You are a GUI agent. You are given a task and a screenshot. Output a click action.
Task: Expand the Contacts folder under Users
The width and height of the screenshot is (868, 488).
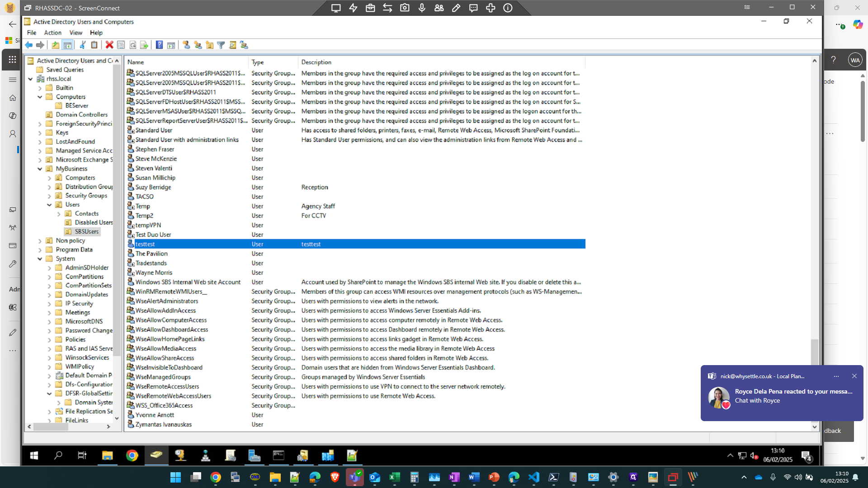click(59, 214)
